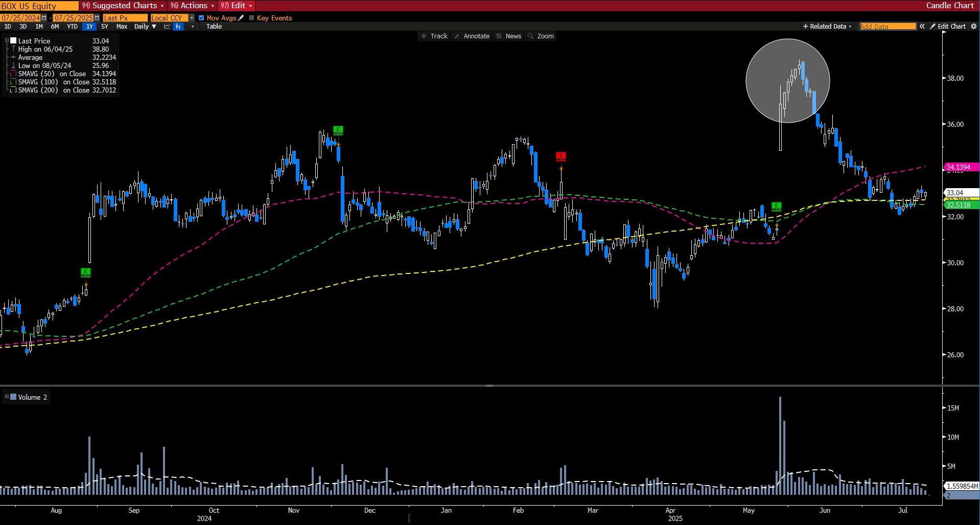This screenshot has height=525, width=980.
Task: Click SMAVG (50) magenta legend swatch
Action: tap(13, 74)
